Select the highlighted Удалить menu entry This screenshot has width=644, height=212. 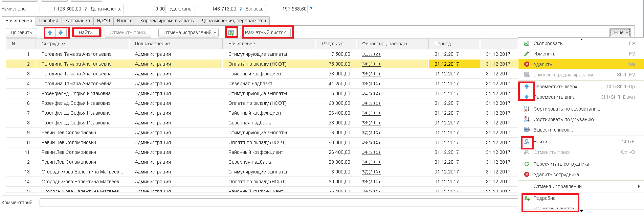point(581,64)
